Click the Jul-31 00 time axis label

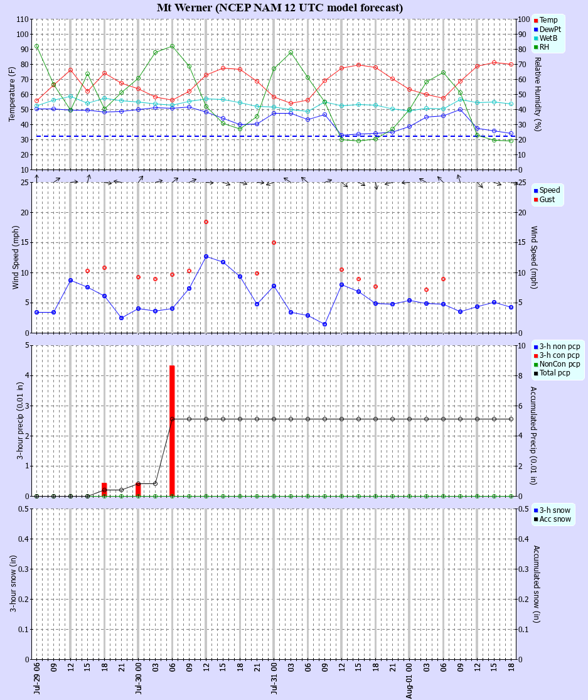tap(274, 678)
